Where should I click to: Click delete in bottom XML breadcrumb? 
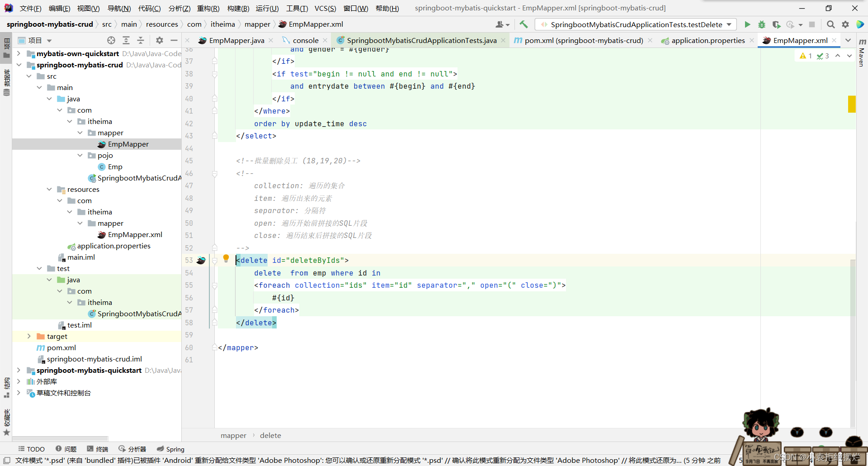(x=270, y=435)
